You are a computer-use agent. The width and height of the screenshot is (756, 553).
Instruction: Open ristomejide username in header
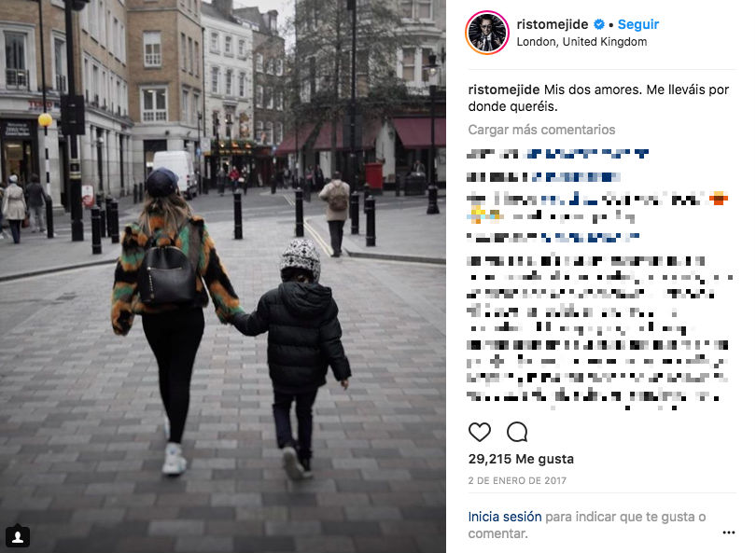tap(552, 24)
